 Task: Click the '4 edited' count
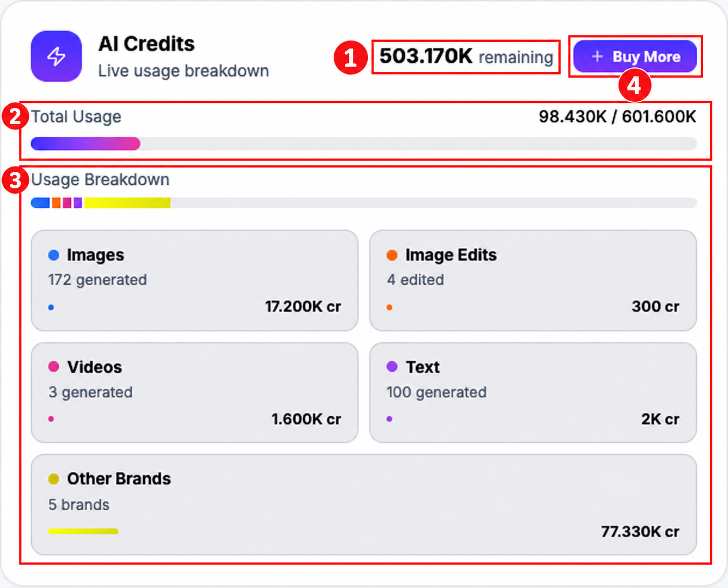tap(416, 280)
